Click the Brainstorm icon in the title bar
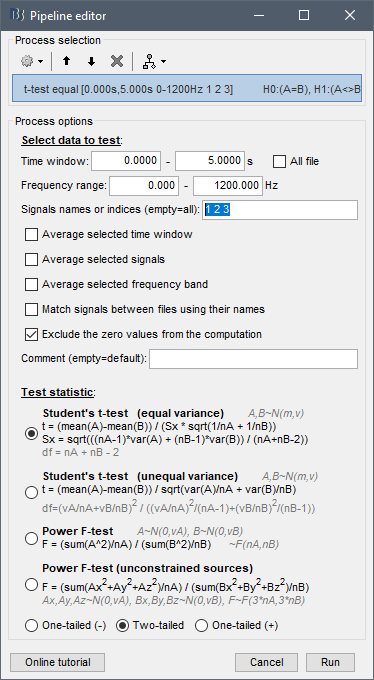 16,16
